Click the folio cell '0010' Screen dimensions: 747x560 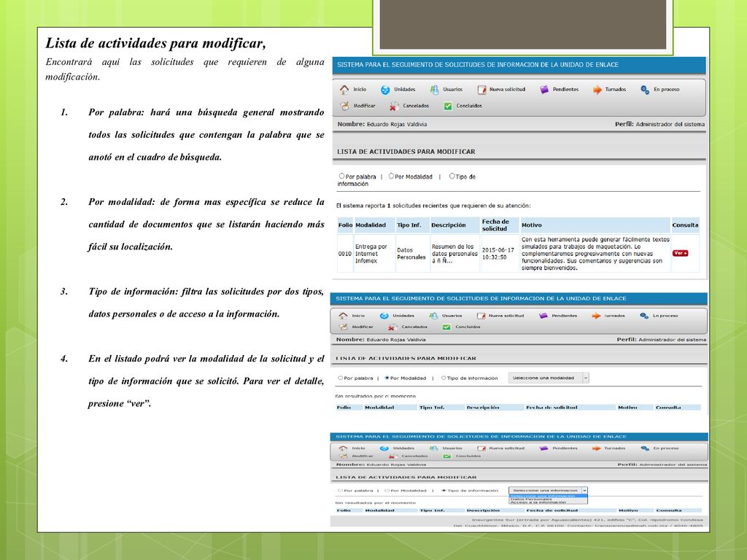[345, 254]
